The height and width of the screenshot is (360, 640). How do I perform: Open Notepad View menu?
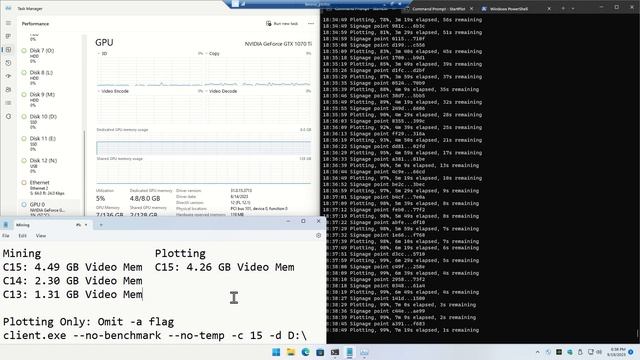point(41,236)
